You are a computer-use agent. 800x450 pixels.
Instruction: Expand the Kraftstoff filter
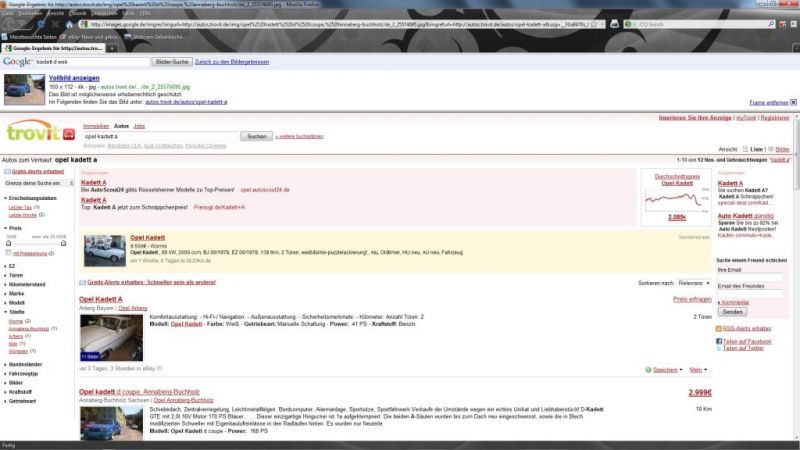point(18,392)
